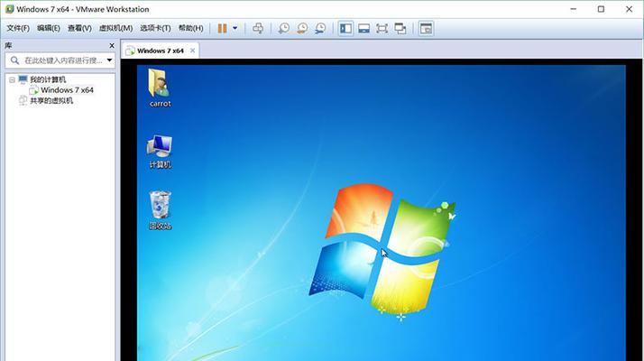This screenshot has width=644, height=361.
Task: Enter full screen mode icon
Action: [x=382, y=28]
